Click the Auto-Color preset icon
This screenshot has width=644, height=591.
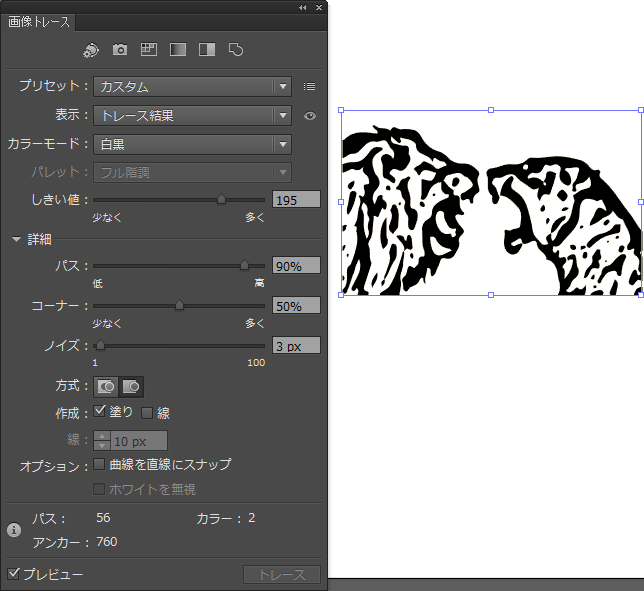point(91,49)
